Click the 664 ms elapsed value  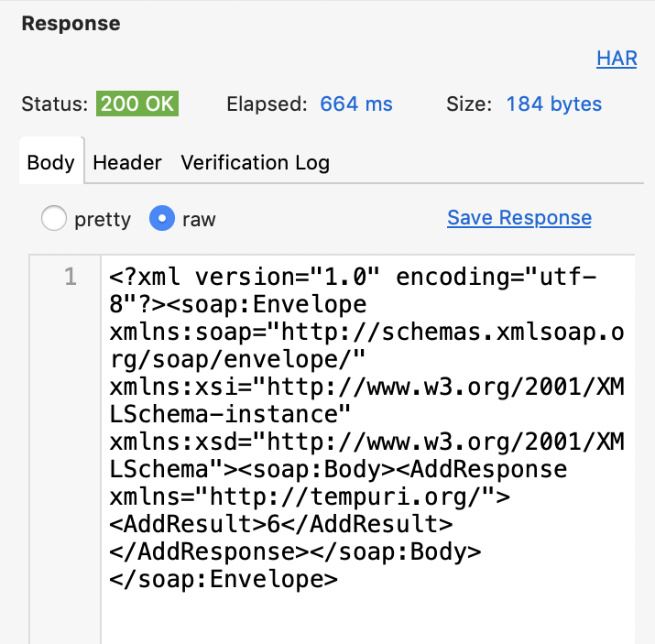[x=356, y=104]
